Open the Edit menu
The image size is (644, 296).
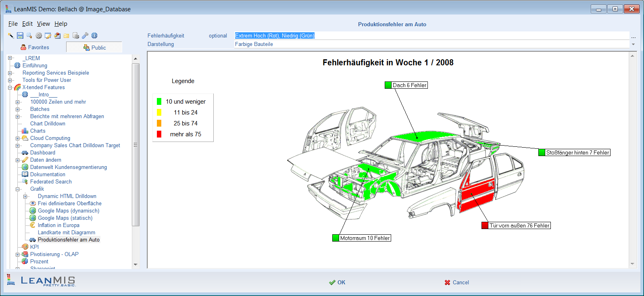click(x=27, y=24)
